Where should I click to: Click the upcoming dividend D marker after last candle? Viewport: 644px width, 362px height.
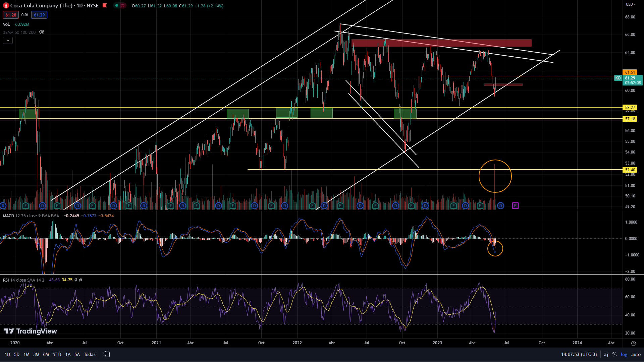click(x=500, y=205)
